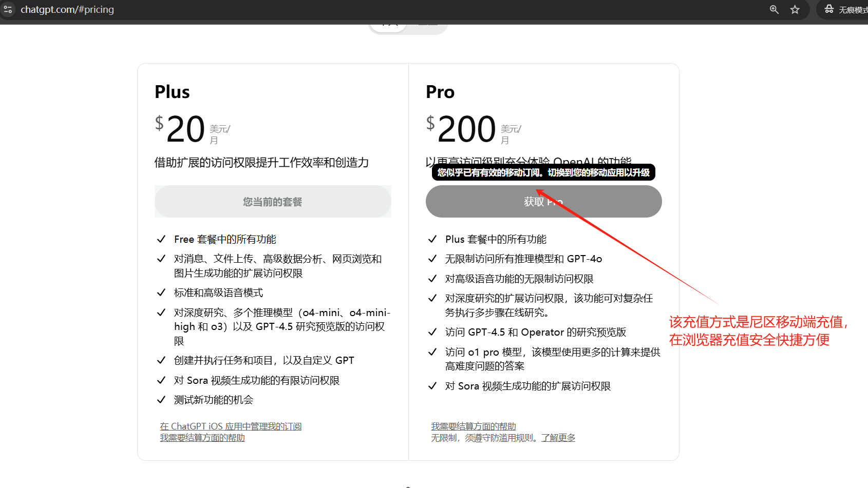Image resolution: width=868 pixels, height=488 pixels.
Task: Click the Plus plan heading
Action: 172,92
